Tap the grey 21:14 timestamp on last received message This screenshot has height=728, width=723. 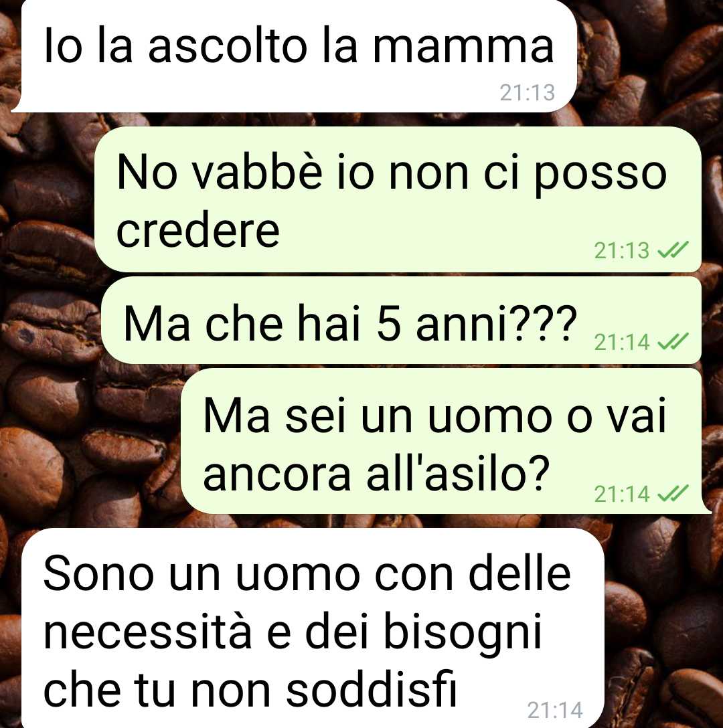click(x=555, y=710)
